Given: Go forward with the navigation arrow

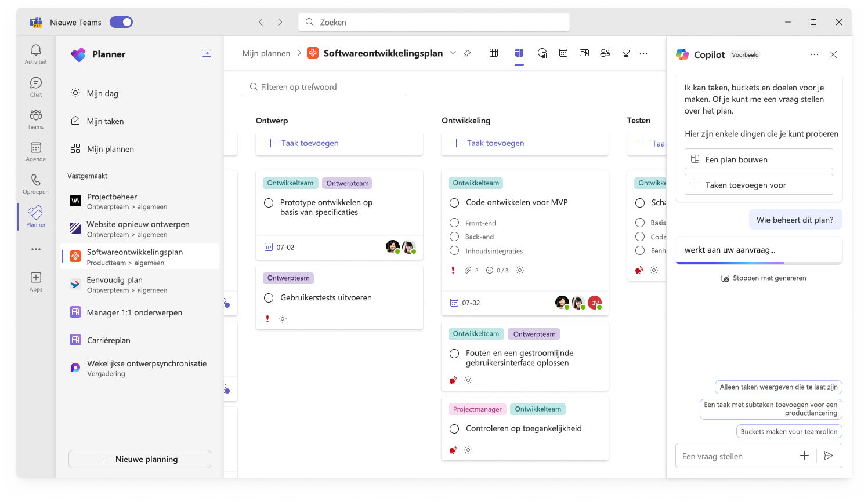Looking at the screenshot, I should click(x=280, y=22).
